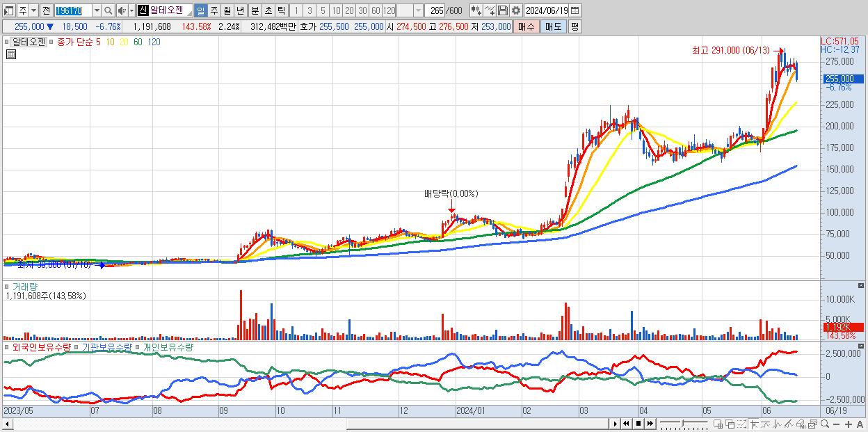Select the 초 (second) period toggle

click(268, 10)
